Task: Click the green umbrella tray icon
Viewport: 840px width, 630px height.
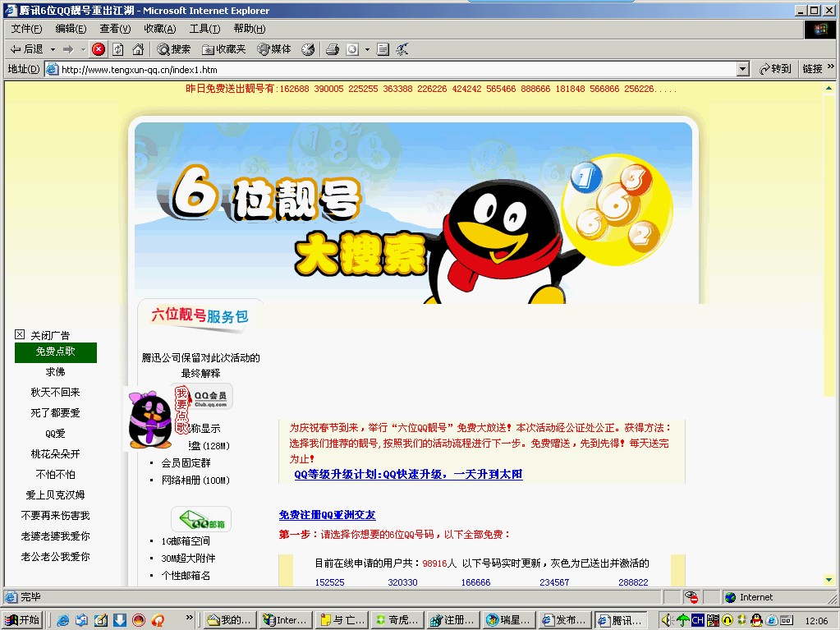Action: point(682,620)
